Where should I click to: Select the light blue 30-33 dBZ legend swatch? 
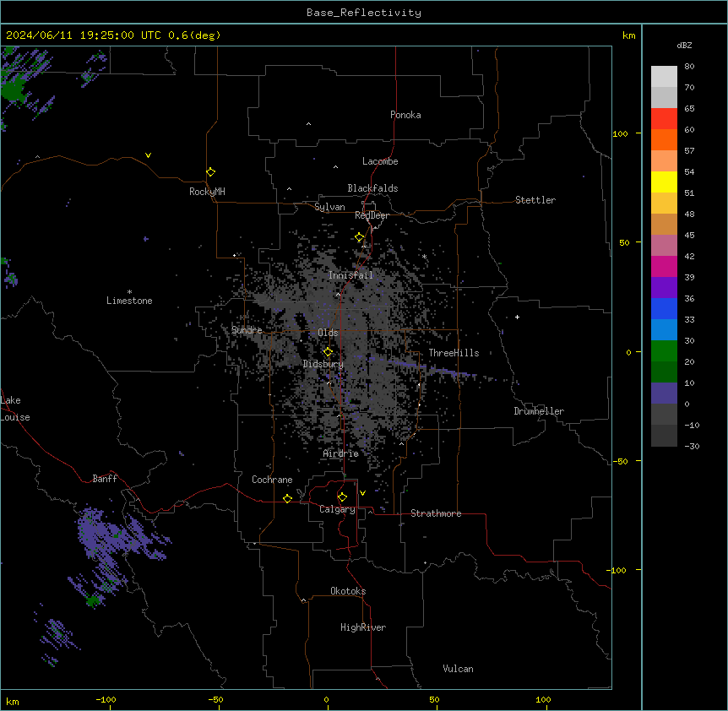pyautogui.click(x=664, y=330)
